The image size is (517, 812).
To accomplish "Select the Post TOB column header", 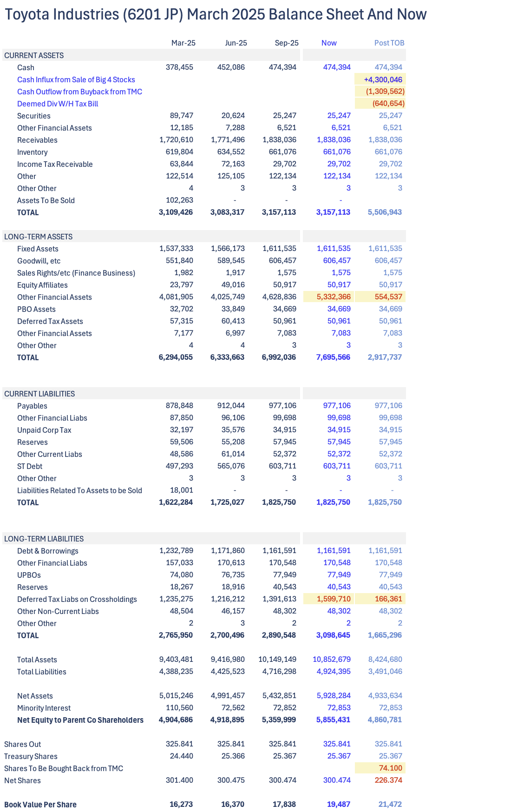I will click(389, 43).
